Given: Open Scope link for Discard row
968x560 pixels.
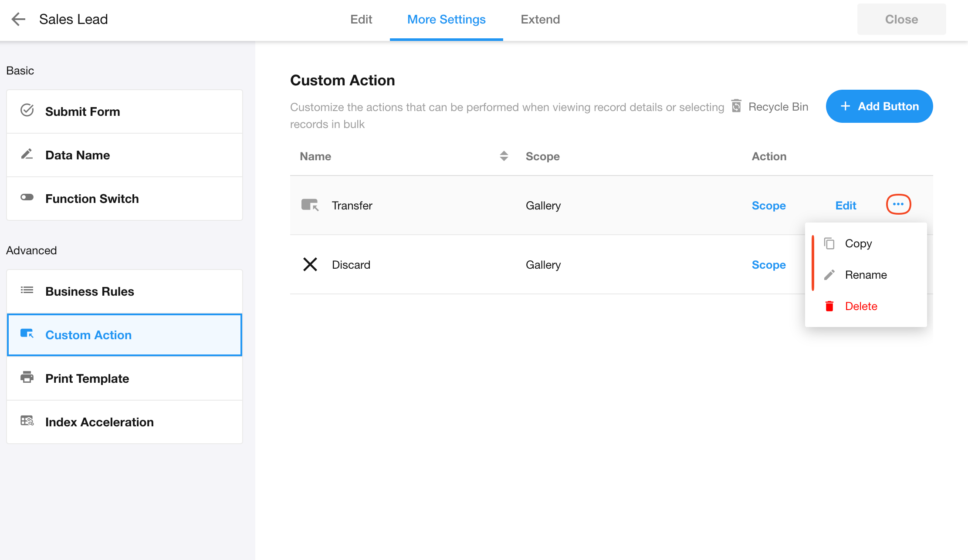Looking at the screenshot, I should (x=768, y=265).
